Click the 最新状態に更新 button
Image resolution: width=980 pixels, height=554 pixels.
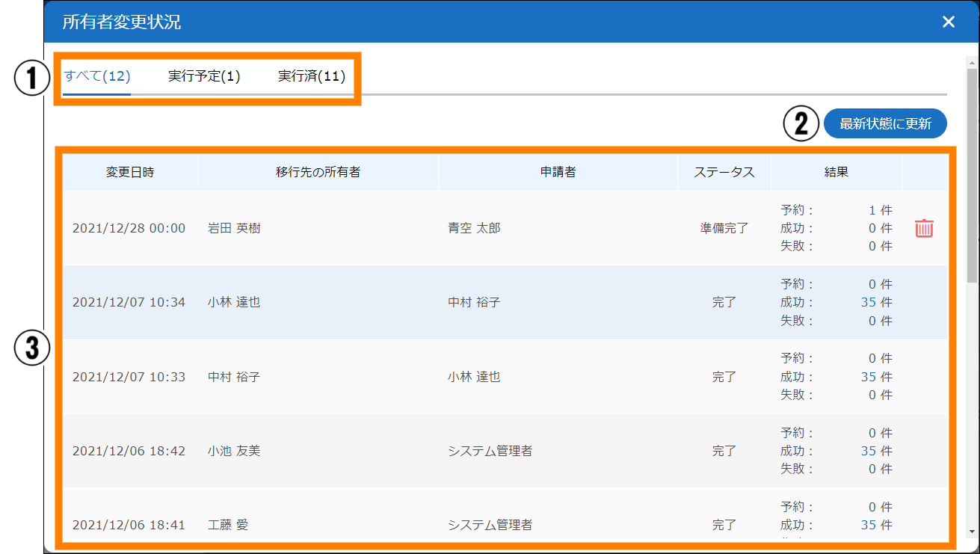click(885, 124)
